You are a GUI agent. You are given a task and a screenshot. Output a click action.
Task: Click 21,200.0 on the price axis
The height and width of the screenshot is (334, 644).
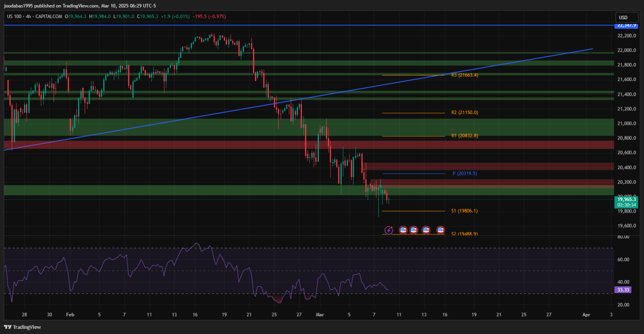(626, 109)
